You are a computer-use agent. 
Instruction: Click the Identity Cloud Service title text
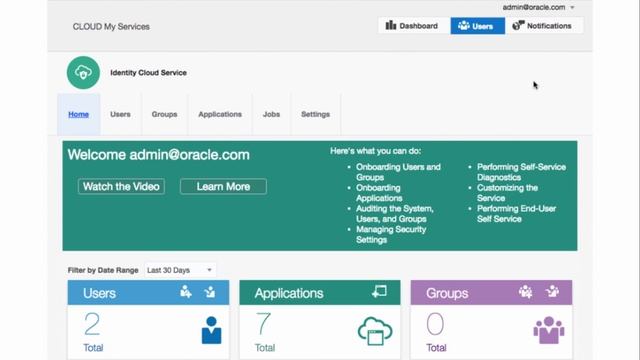coord(149,73)
